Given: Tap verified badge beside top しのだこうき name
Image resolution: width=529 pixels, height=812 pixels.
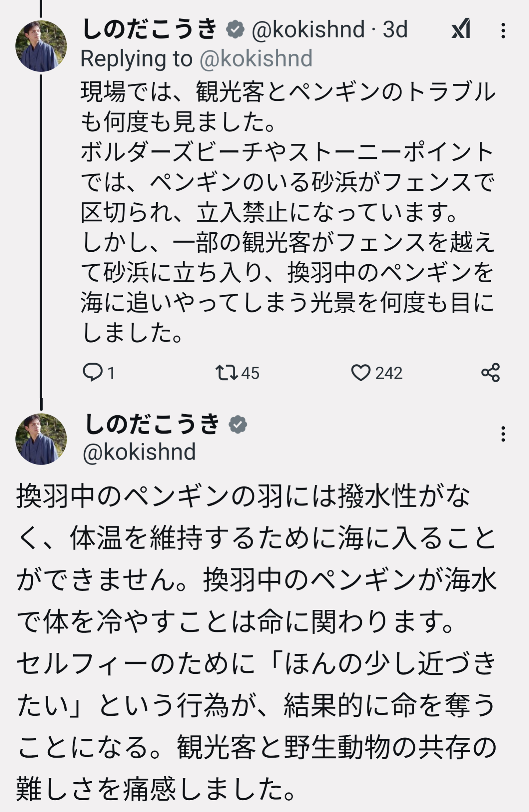Looking at the screenshot, I should pos(236,29).
